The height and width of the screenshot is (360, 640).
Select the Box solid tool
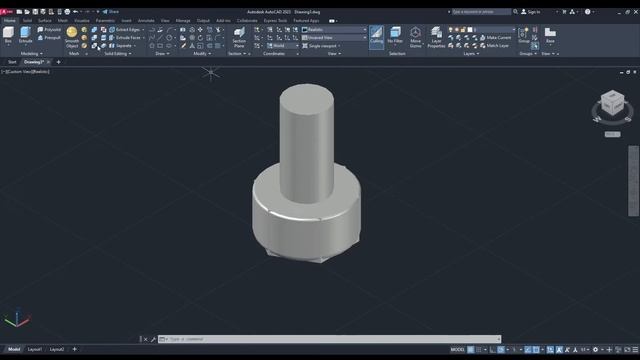(8, 35)
